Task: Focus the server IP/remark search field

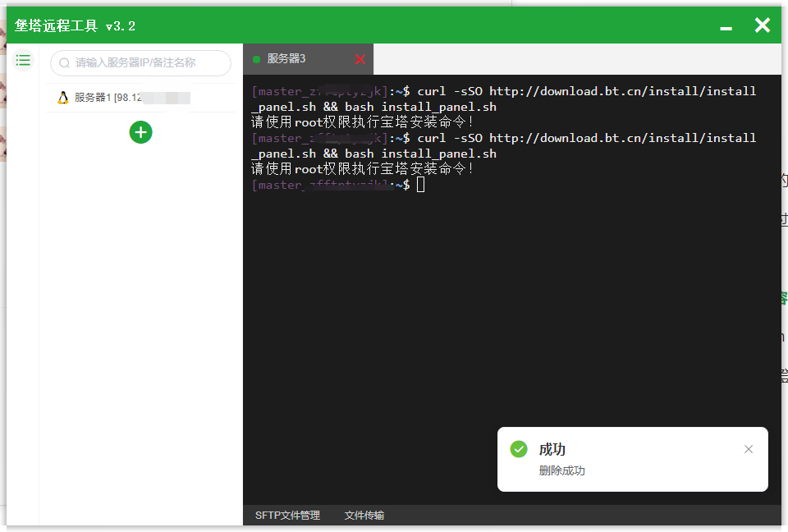Action: click(x=140, y=63)
